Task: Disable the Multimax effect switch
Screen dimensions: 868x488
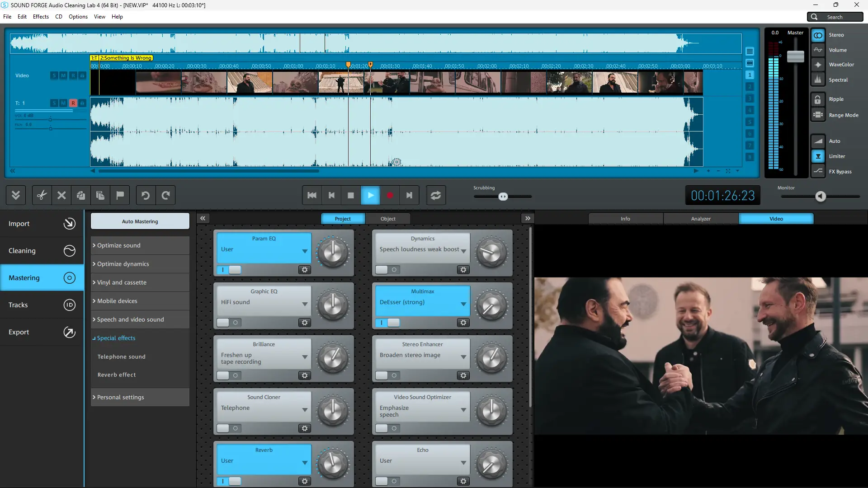Action: tap(387, 323)
